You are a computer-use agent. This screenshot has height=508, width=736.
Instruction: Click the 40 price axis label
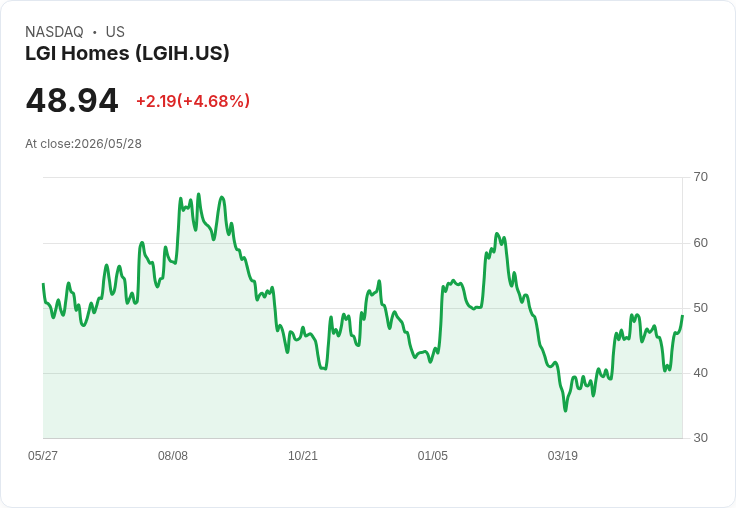700,373
